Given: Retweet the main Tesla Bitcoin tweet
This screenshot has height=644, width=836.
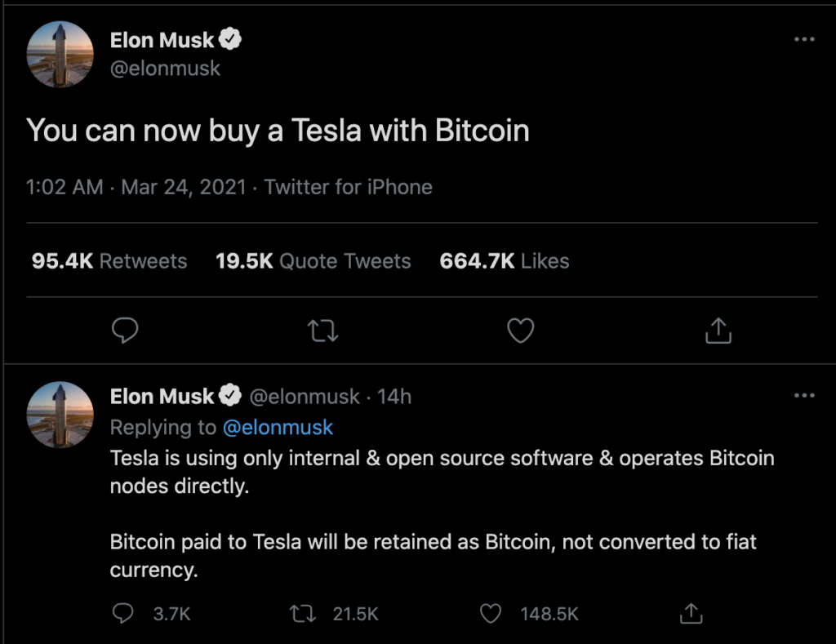Looking at the screenshot, I should point(323,331).
